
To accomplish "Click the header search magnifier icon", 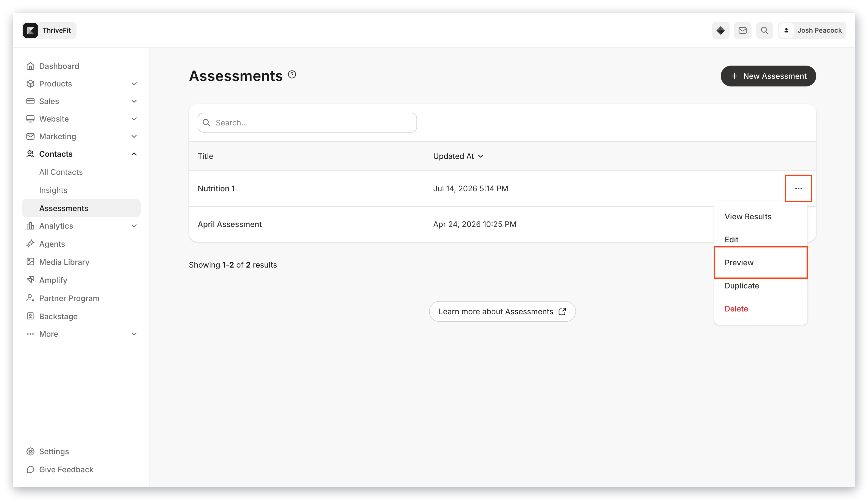I will pyautogui.click(x=764, y=30).
